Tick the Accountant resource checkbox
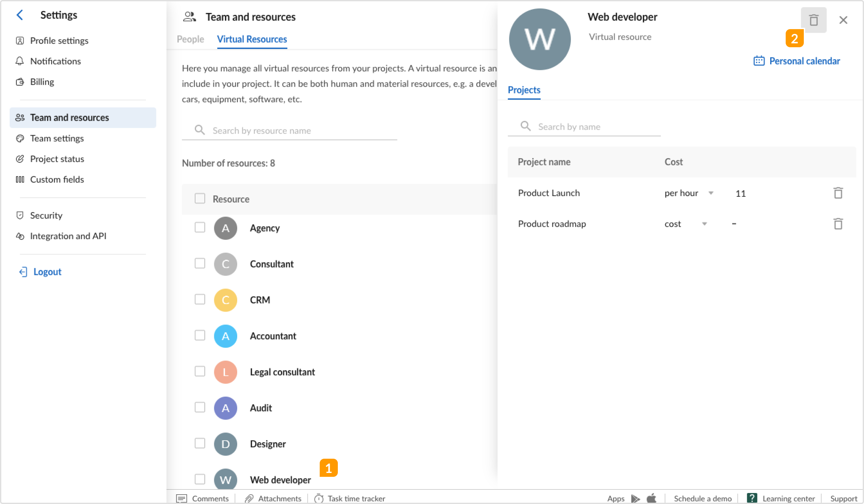864x504 pixels. [200, 335]
